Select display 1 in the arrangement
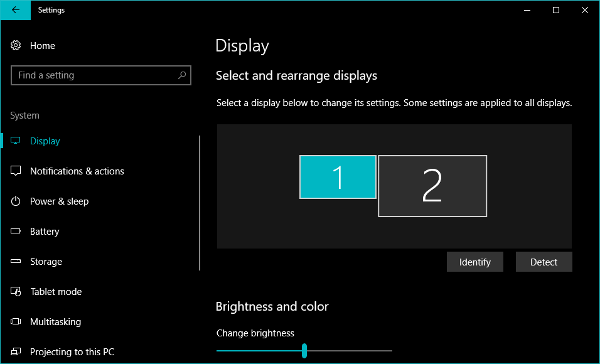The image size is (600, 364). [x=338, y=177]
